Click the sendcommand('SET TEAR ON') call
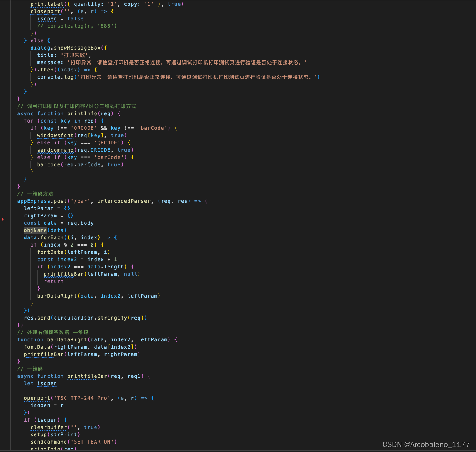The height and width of the screenshot is (452, 476). pos(74,442)
